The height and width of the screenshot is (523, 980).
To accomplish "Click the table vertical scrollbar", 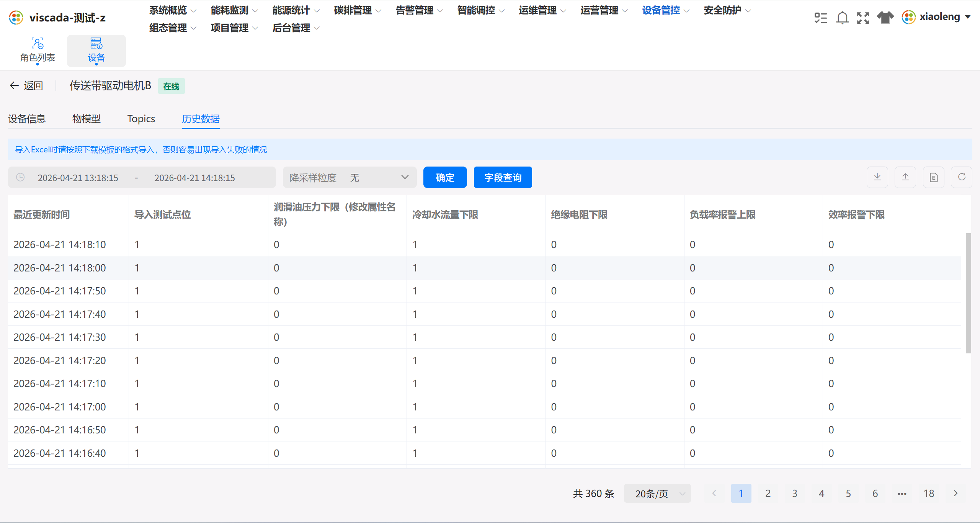I will [969, 293].
